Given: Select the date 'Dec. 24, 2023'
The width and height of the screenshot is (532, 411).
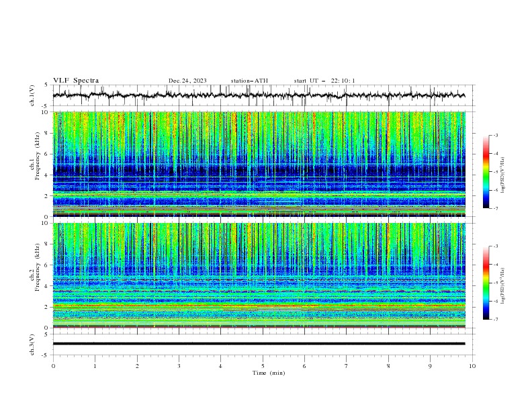Looking at the screenshot, I should coord(187,81).
